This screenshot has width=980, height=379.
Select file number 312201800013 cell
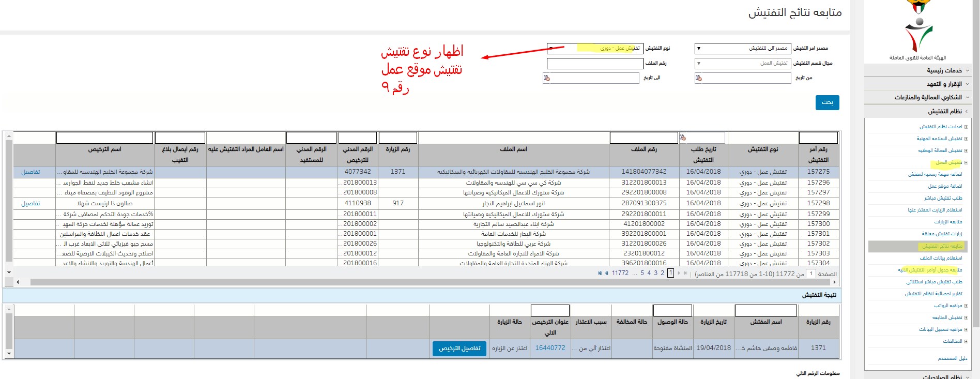pyautogui.click(x=644, y=183)
